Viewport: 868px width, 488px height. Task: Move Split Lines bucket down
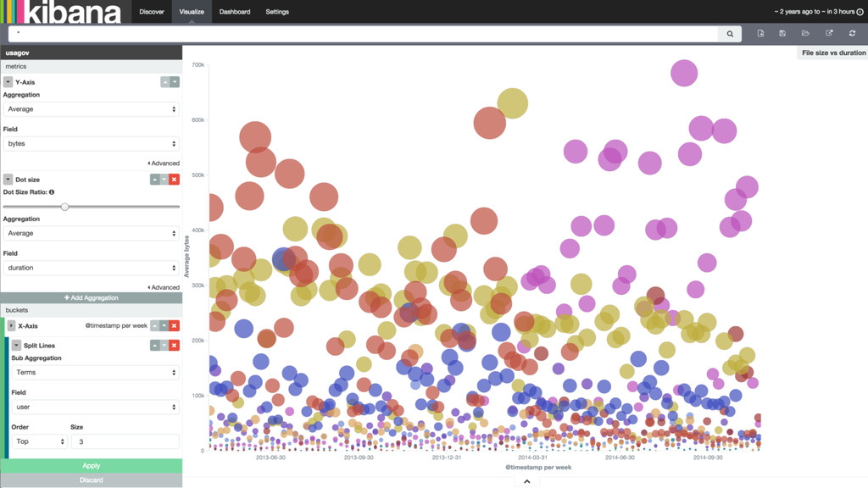[x=164, y=346]
